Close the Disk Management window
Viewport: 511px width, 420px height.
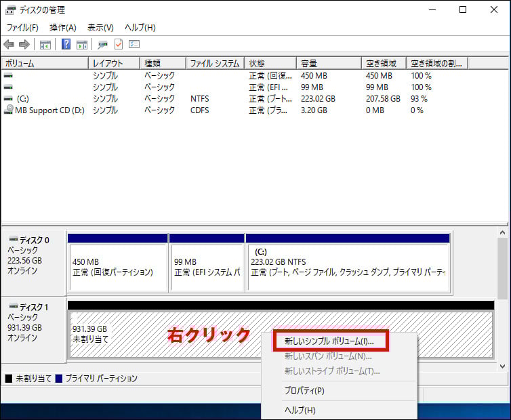coord(494,9)
